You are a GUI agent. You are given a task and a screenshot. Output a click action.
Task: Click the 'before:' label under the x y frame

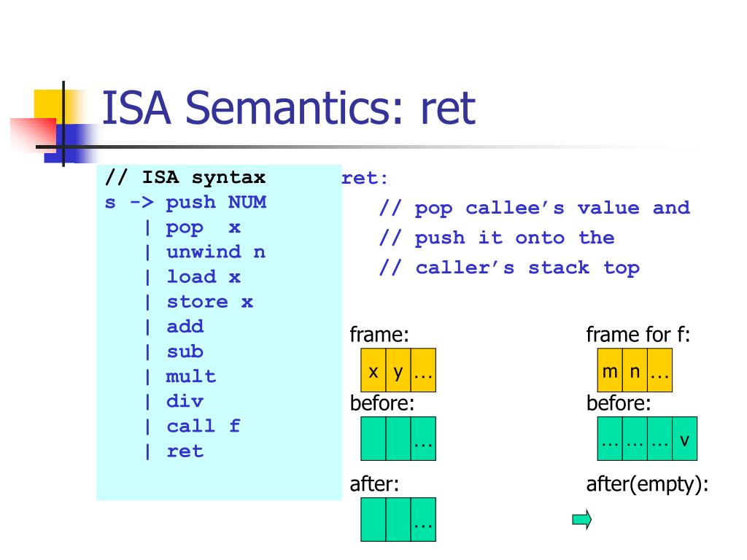(382, 403)
